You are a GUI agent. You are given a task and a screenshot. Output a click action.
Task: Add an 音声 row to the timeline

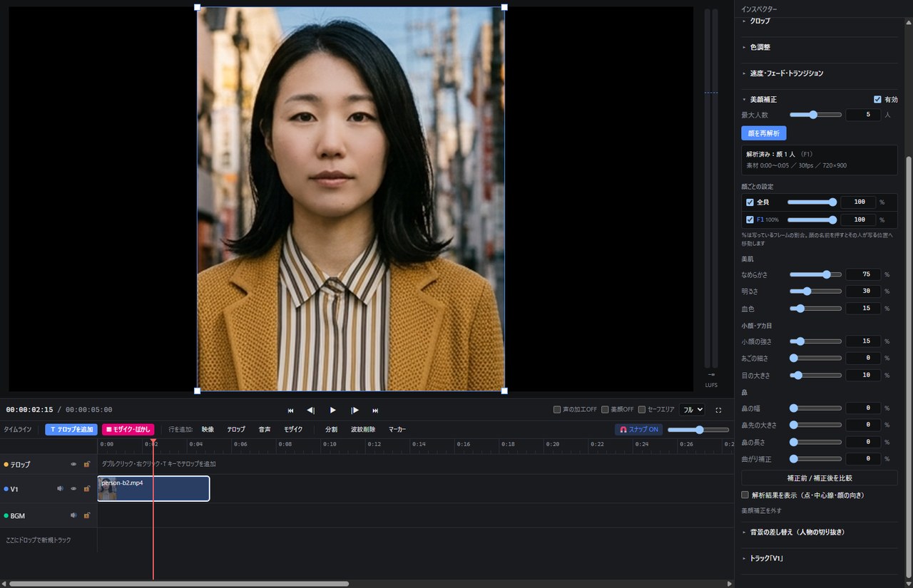pos(265,430)
